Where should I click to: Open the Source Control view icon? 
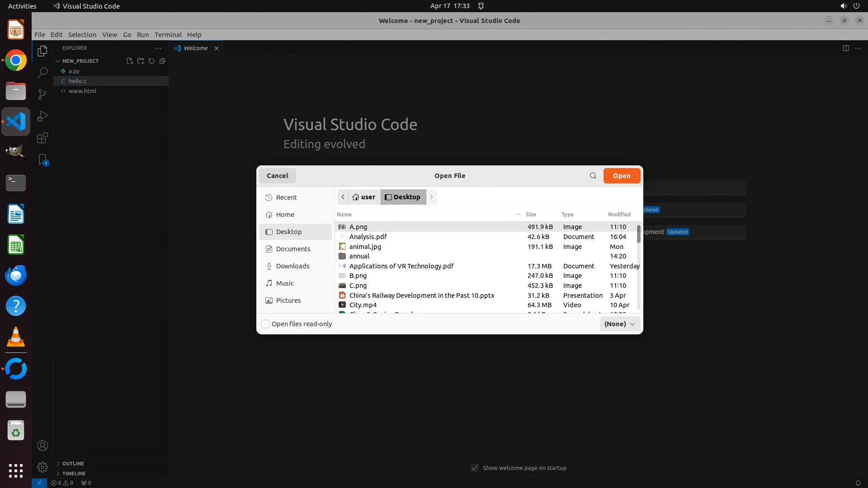click(42, 94)
